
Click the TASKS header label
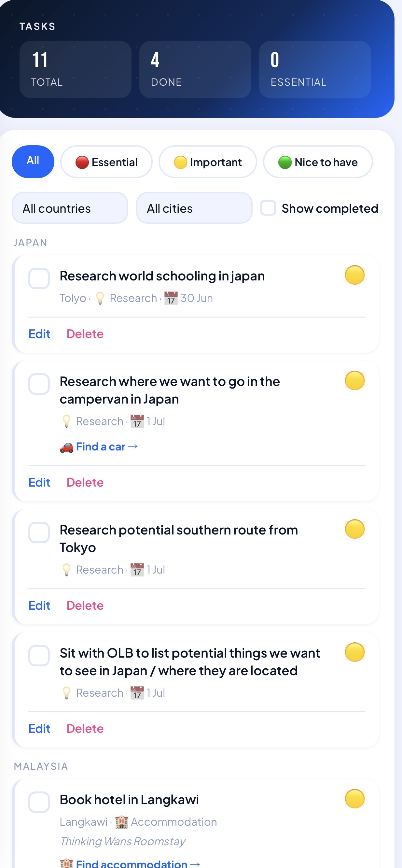(x=37, y=26)
